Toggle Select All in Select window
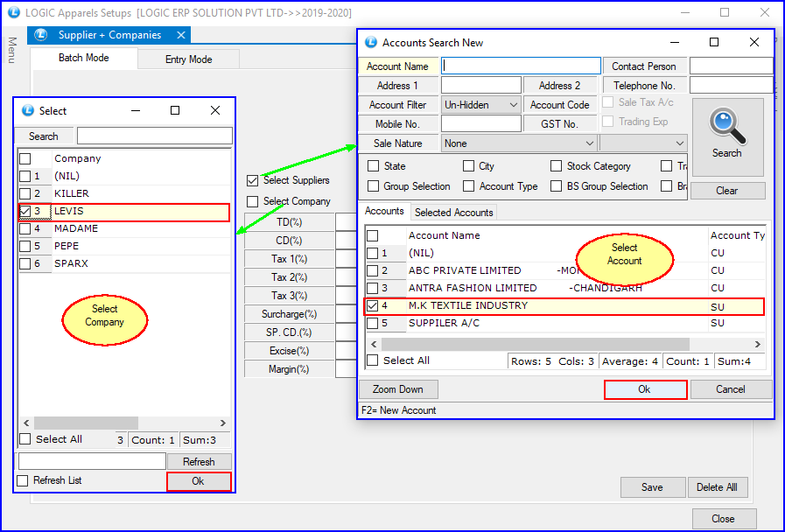Screen dimensions: 785x532 (x=25, y=439)
